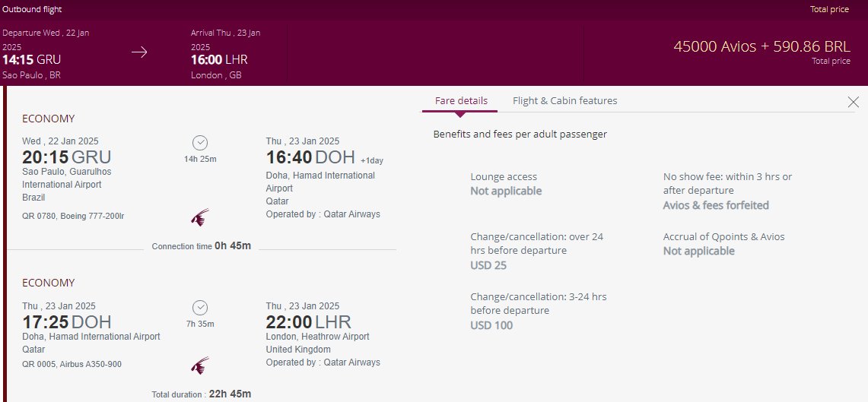Click the arrow between GRU and LHR
Viewport: 868px width, 402px height.
click(139, 52)
